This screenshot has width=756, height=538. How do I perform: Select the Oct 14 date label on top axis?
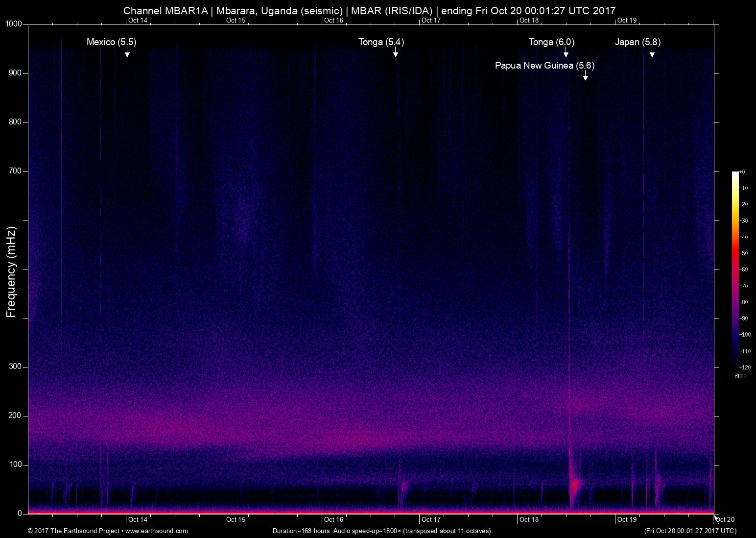click(x=138, y=21)
